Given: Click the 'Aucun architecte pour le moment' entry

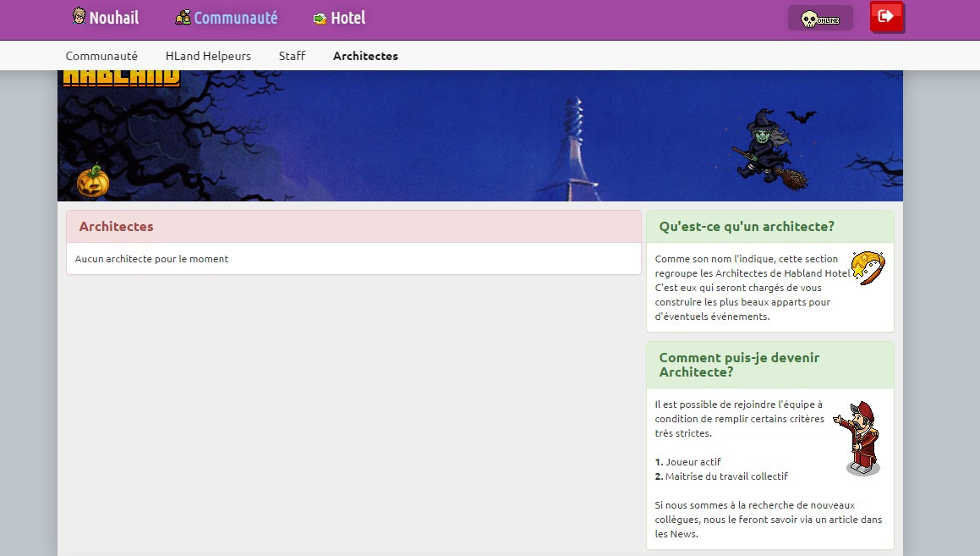Looking at the screenshot, I should (151, 258).
